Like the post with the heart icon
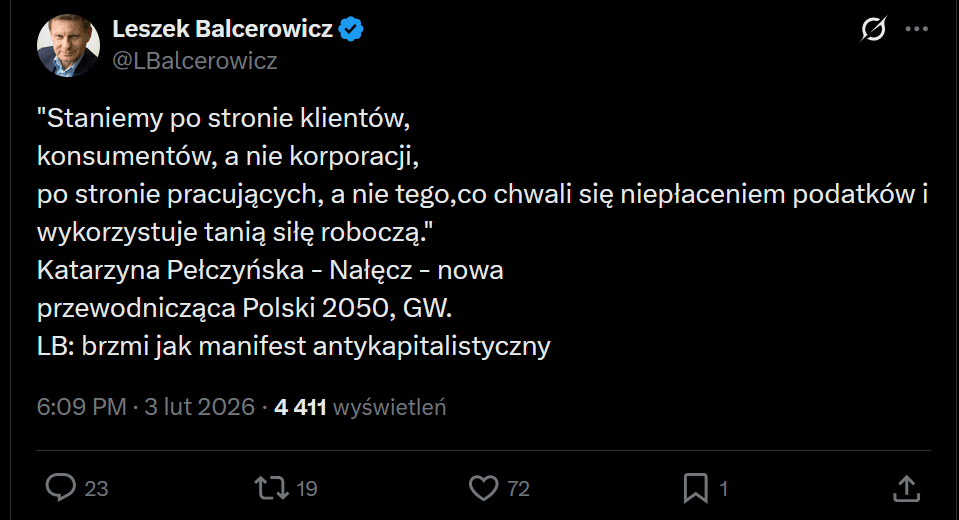 (x=484, y=487)
